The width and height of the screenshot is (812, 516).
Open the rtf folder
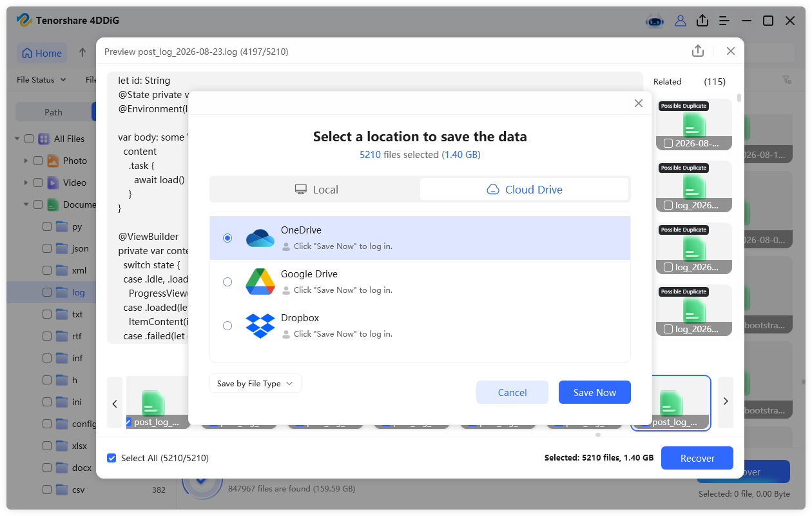pyautogui.click(x=77, y=336)
